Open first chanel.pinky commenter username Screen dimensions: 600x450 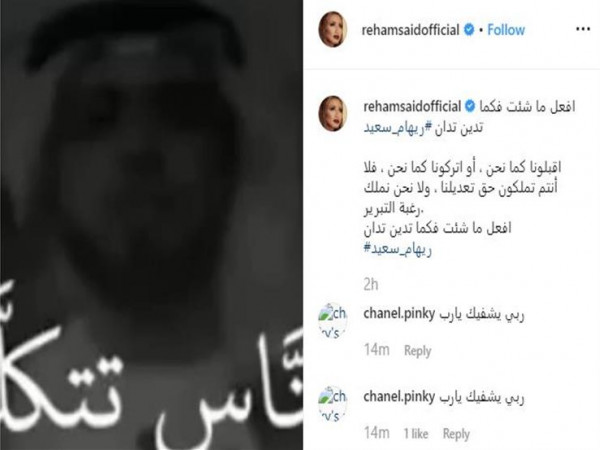coord(399,314)
